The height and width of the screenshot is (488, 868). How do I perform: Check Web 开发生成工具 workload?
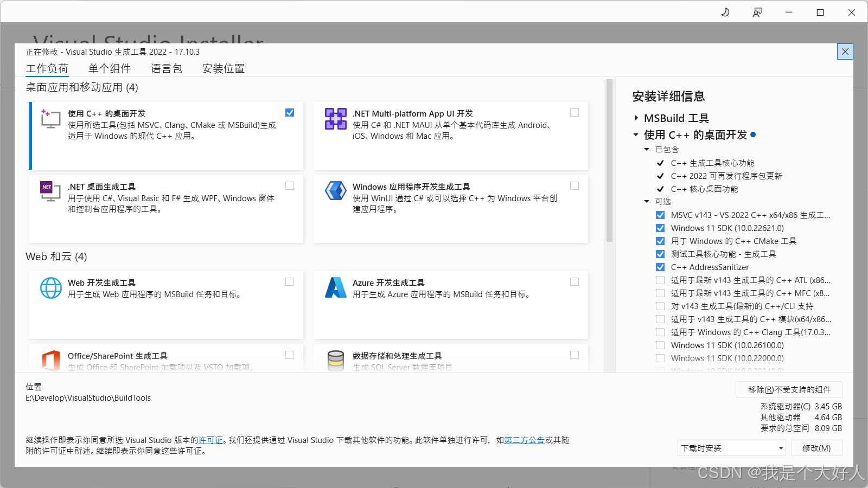tap(290, 282)
